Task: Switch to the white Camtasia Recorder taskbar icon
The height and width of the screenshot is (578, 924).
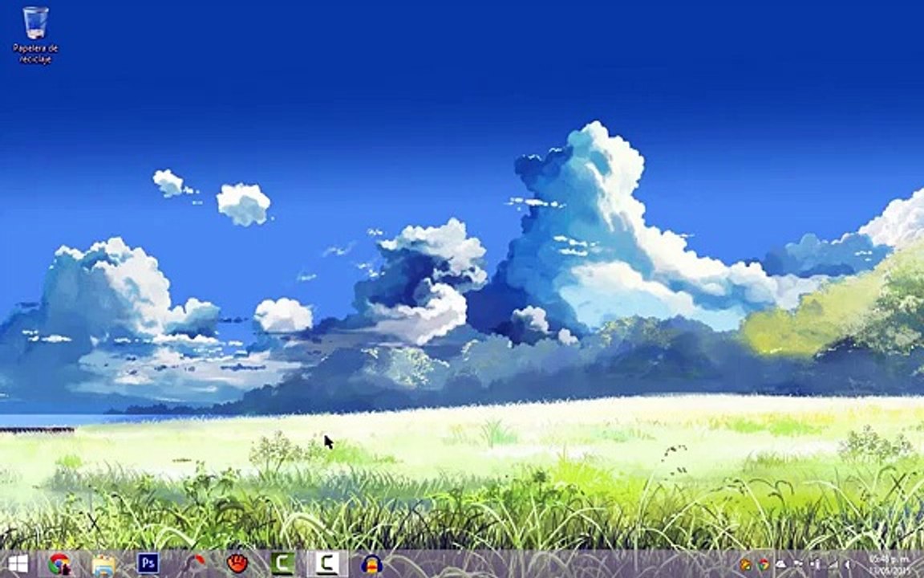Action: click(x=327, y=564)
